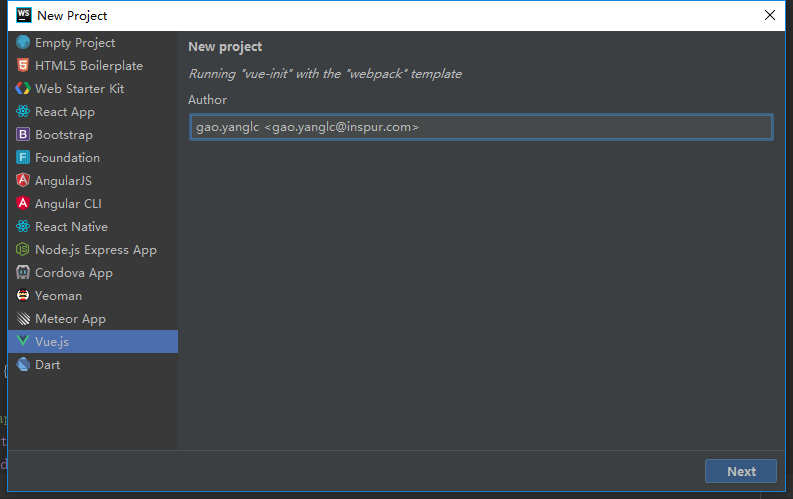This screenshot has width=793, height=499.
Task: Click the Node.js hexagon icon
Action: tap(23, 249)
